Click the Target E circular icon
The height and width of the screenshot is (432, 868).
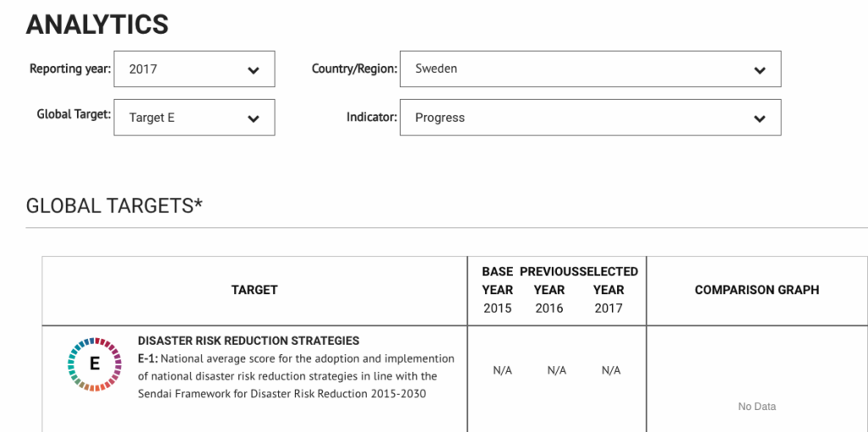point(95,363)
